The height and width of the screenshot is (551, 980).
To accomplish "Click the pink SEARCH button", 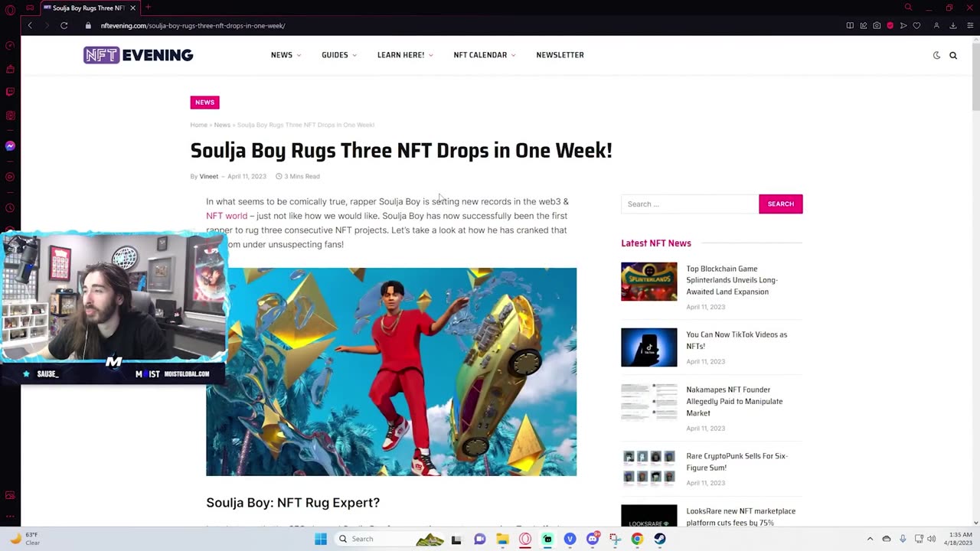I will coord(780,204).
